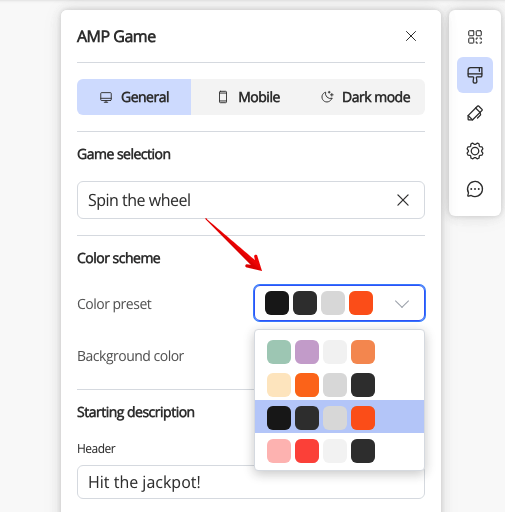Choose the pink and red preset row

(x=339, y=451)
